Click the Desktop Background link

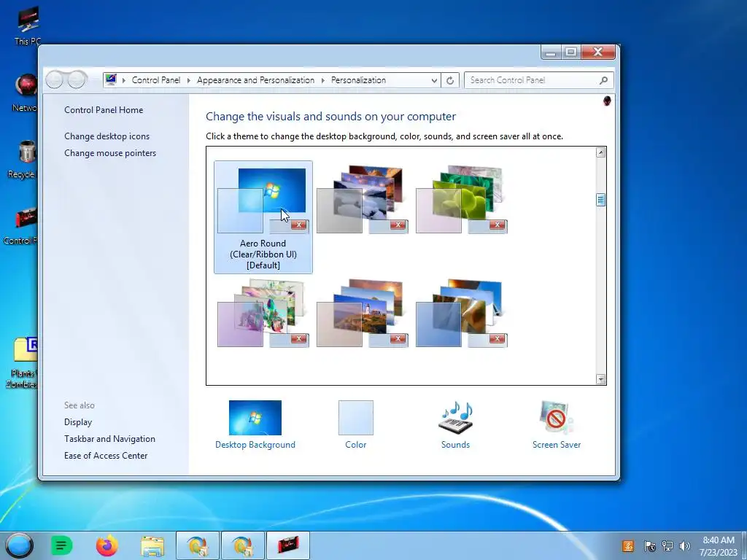tap(255, 445)
